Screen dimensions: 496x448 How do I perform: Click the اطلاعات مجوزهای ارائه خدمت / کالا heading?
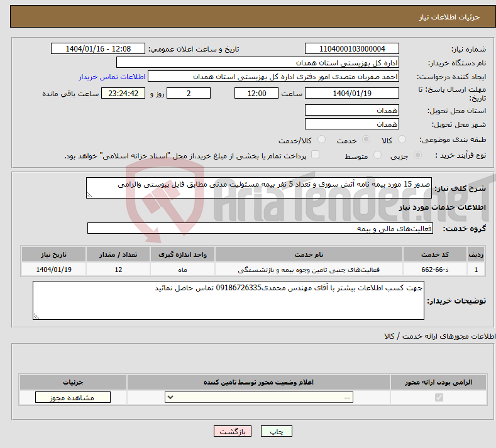439,336
